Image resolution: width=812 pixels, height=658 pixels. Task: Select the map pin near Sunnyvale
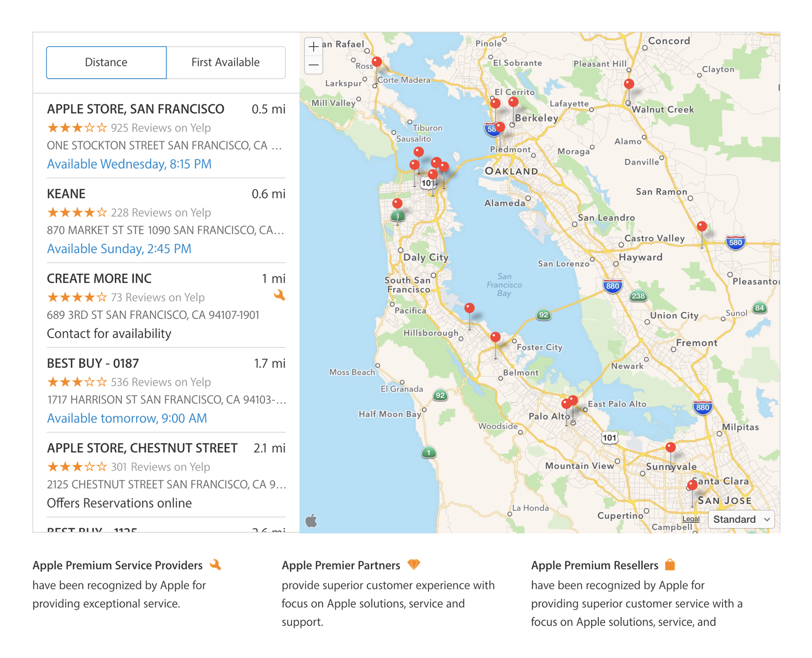click(x=670, y=447)
